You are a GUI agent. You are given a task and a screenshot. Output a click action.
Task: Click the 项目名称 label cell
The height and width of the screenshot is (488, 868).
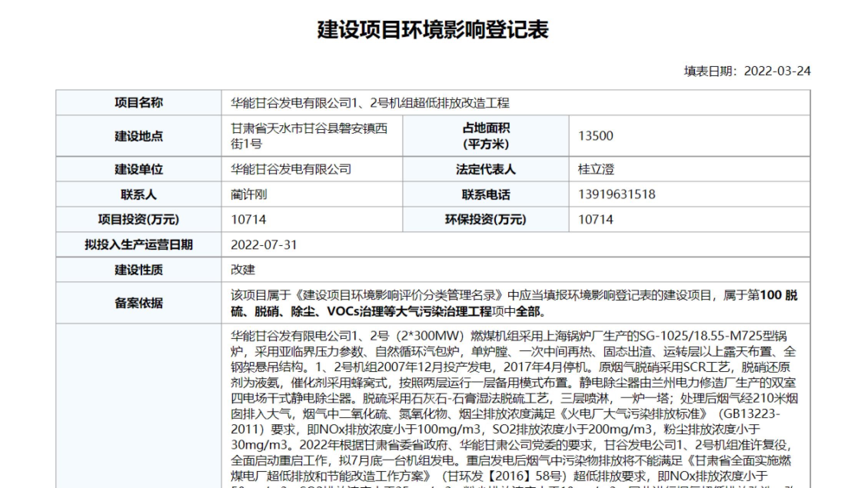[x=140, y=103]
